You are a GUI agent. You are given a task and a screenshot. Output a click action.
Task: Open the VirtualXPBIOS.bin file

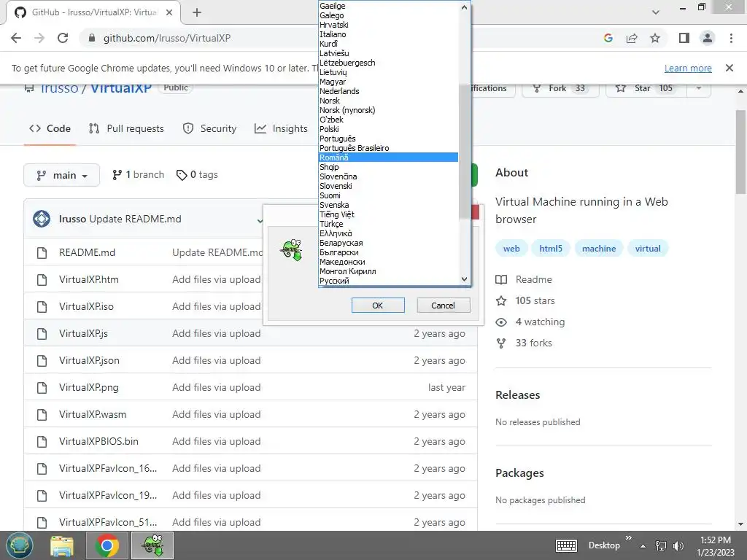(x=98, y=441)
